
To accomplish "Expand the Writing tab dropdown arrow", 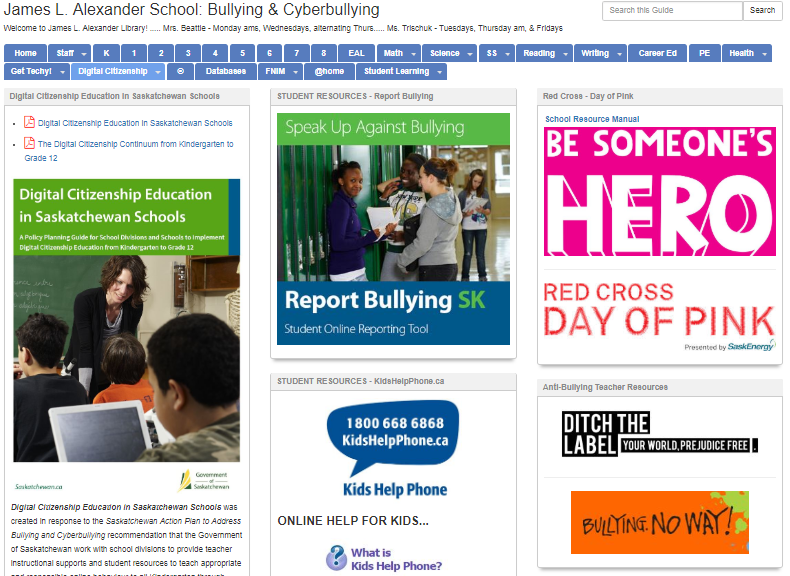I will [x=619, y=54].
